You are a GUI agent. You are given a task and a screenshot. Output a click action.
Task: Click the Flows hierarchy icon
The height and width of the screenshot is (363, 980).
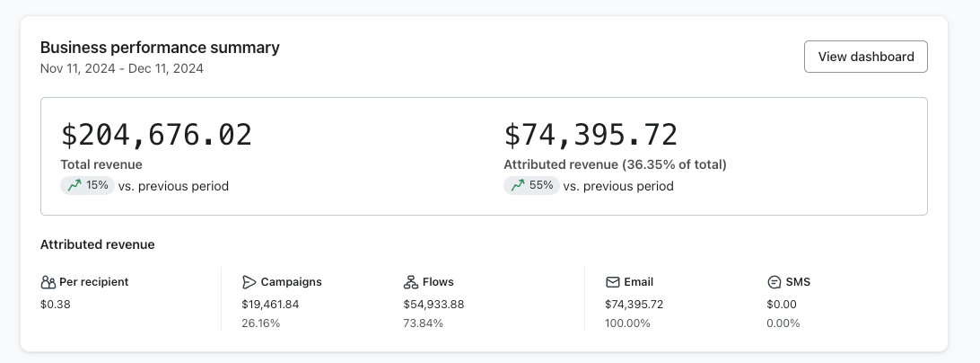[x=411, y=282]
